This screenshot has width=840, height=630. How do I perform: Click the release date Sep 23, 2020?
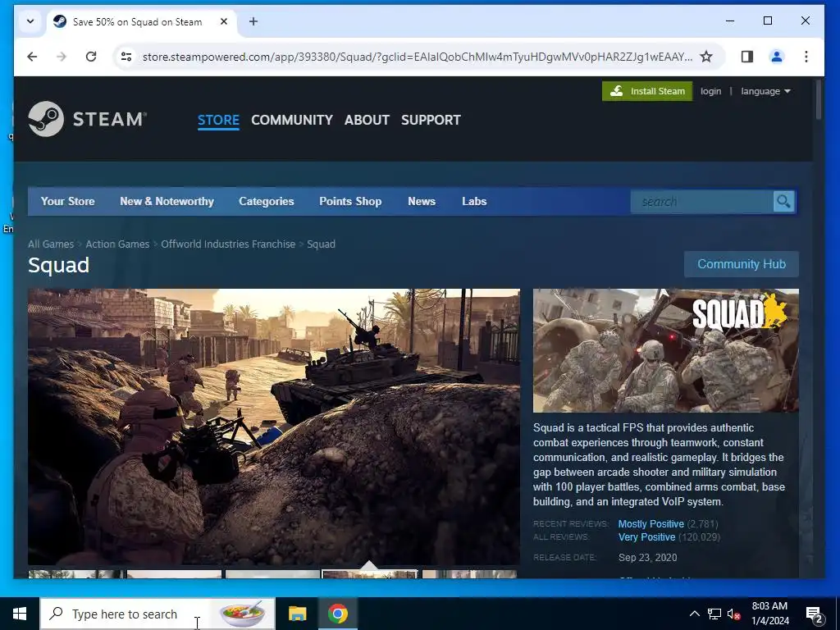pyautogui.click(x=648, y=558)
